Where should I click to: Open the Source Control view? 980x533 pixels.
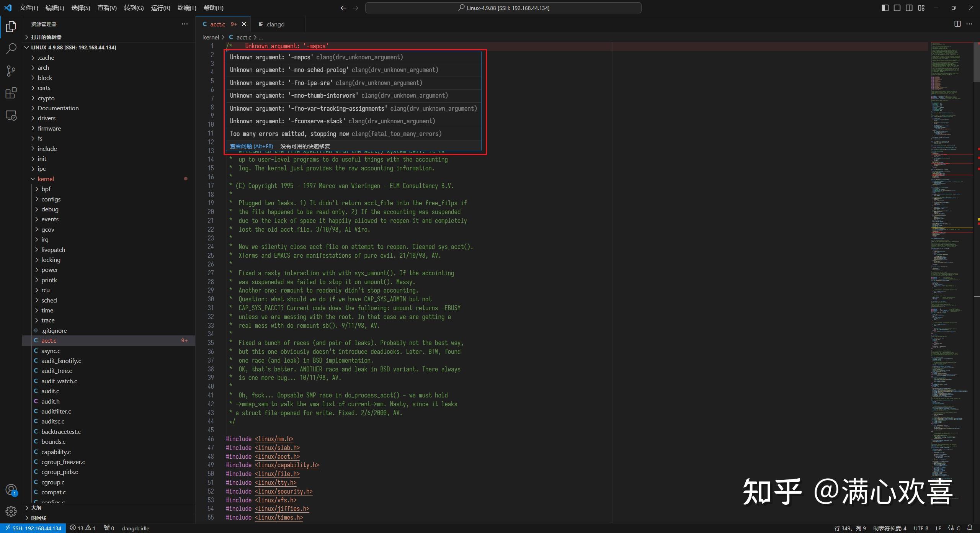click(11, 71)
